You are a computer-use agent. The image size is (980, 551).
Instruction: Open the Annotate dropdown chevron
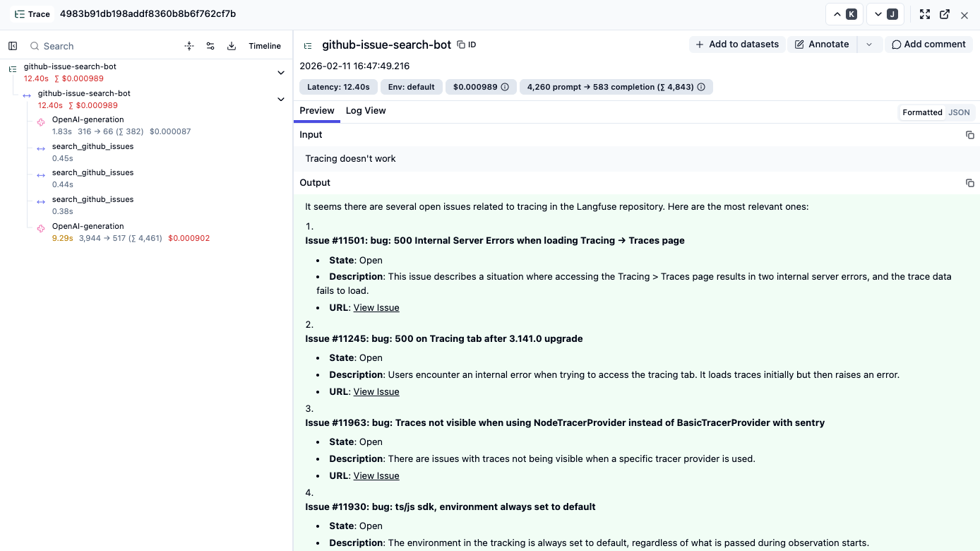click(x=870, y=44)
